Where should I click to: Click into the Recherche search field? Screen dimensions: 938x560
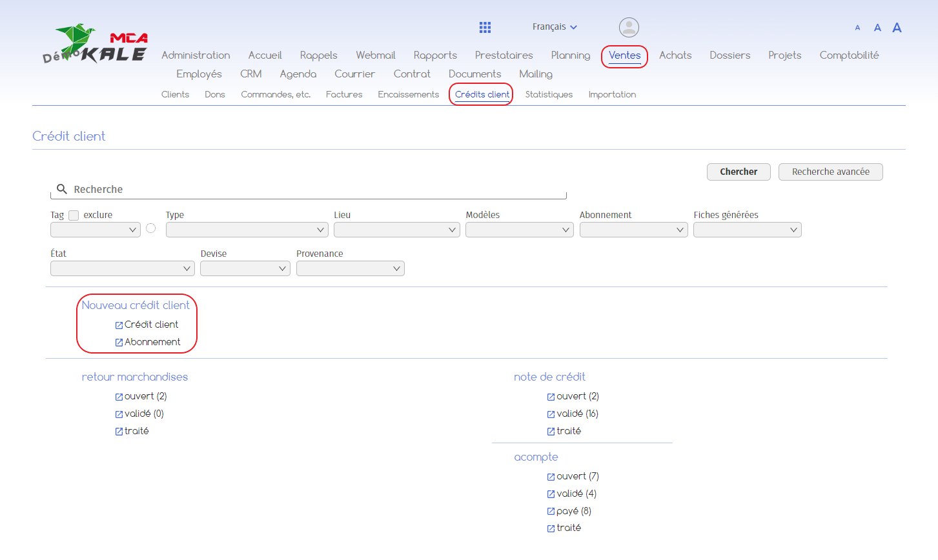[x=316, y=189]
